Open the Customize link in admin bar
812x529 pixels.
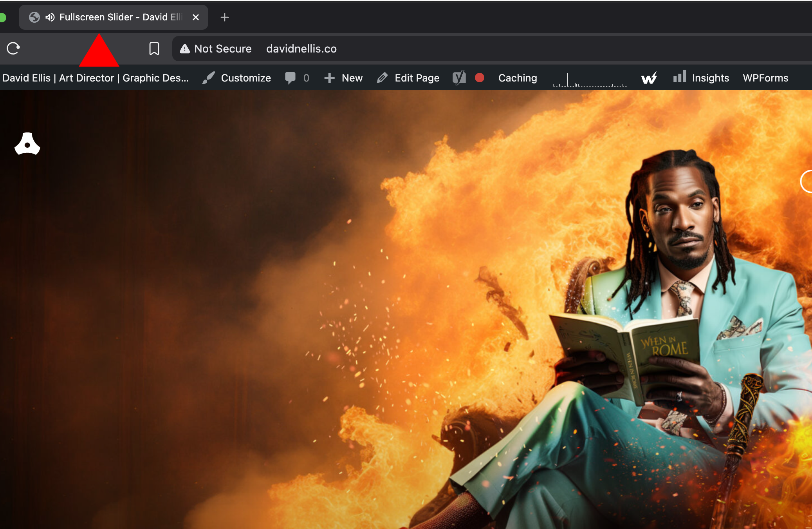237,78
